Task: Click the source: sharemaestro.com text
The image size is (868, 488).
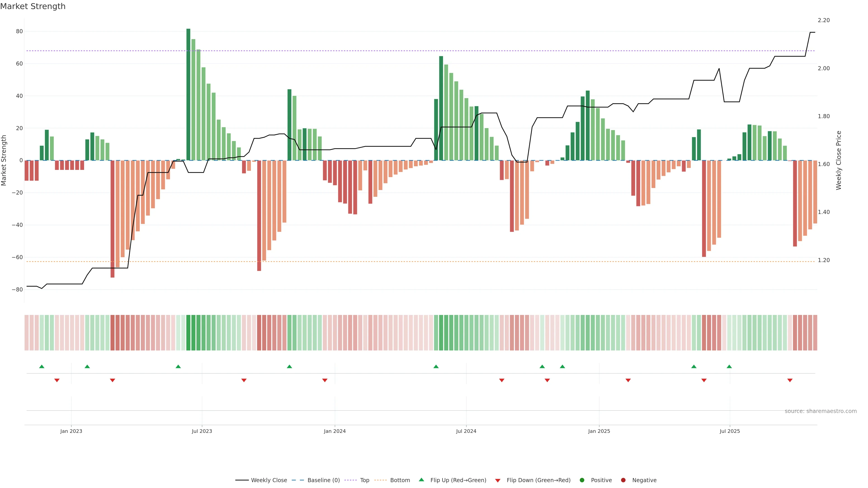Action: click(x=821, y=411)
